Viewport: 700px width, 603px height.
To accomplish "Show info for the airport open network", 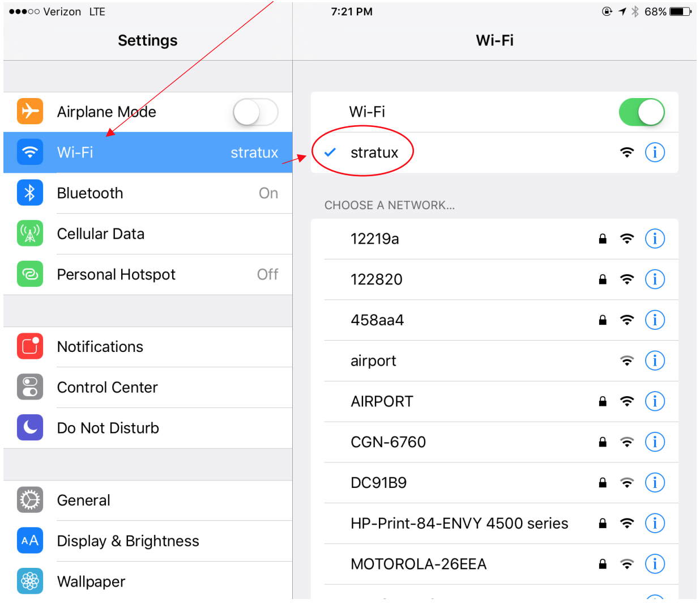I will point(655,360).
